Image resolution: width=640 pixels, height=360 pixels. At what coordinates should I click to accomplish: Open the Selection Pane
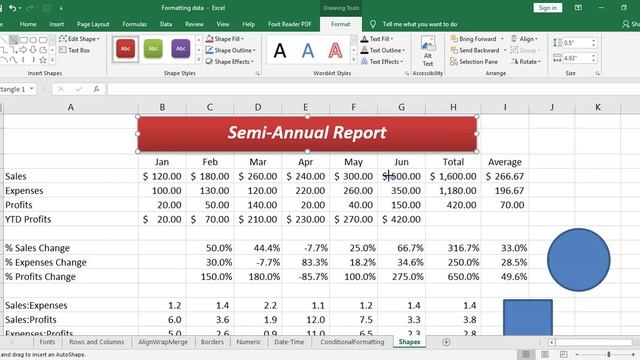click(x=473, y=62)
